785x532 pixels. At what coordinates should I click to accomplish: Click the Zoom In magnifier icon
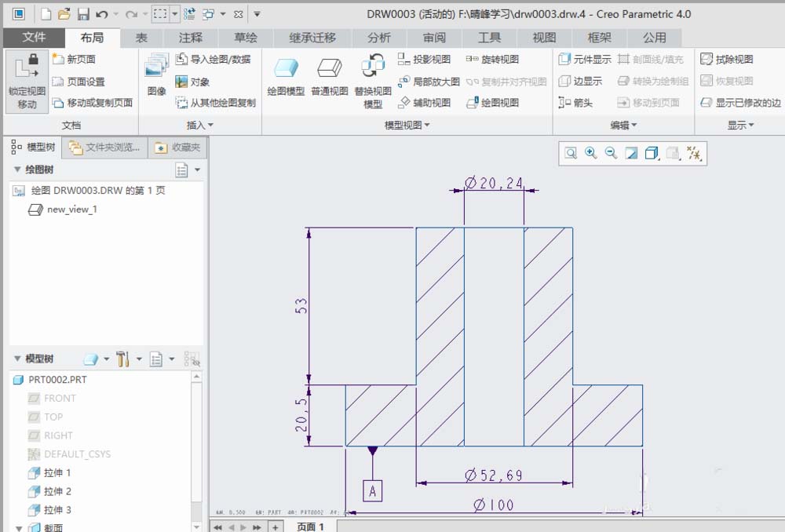pos(591,153)
